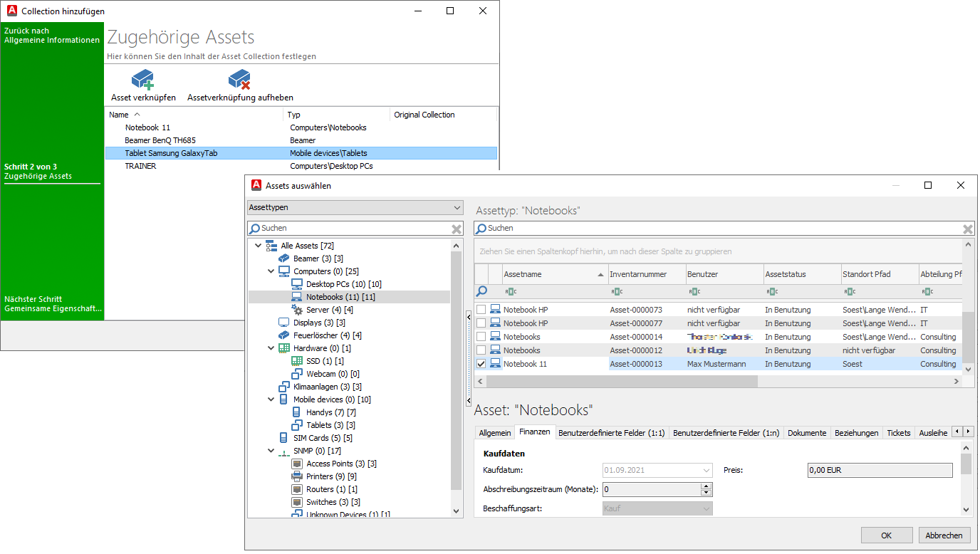The image size is (980, 554).
Task: Click the search magnifier icon above the asset list
Action: (x=482, y=228)
